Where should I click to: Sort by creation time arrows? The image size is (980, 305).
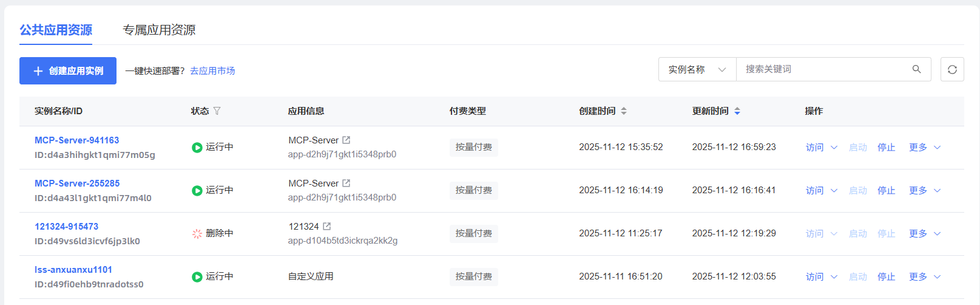point(624,111)
